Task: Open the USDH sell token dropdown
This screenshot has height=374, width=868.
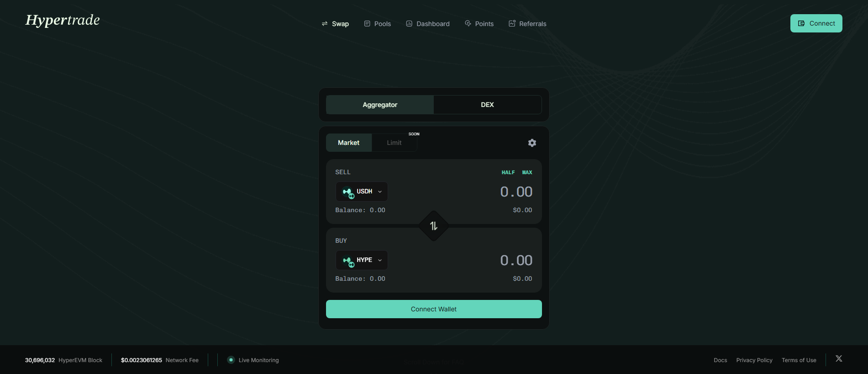Action: coord(362,192)
